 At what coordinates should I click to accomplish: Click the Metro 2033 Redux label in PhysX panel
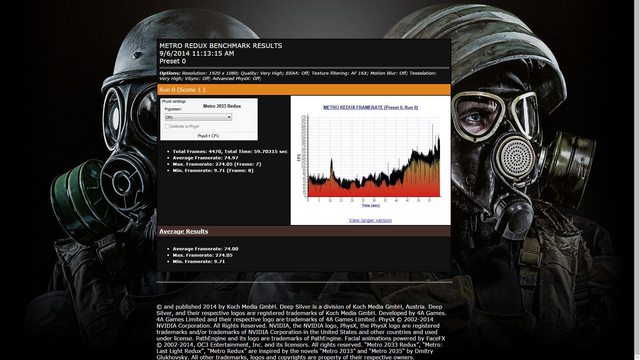click(x=222, y=106)
